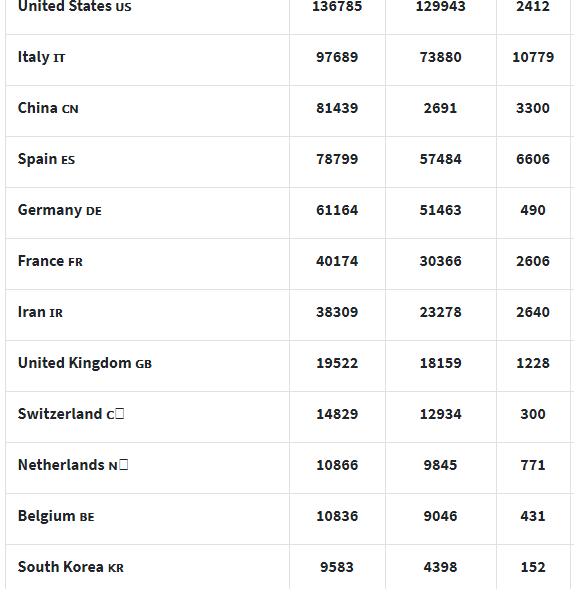Click the United Kingdom GB label
The width and height of the screenshot is (574, 589).
(85, 363)
